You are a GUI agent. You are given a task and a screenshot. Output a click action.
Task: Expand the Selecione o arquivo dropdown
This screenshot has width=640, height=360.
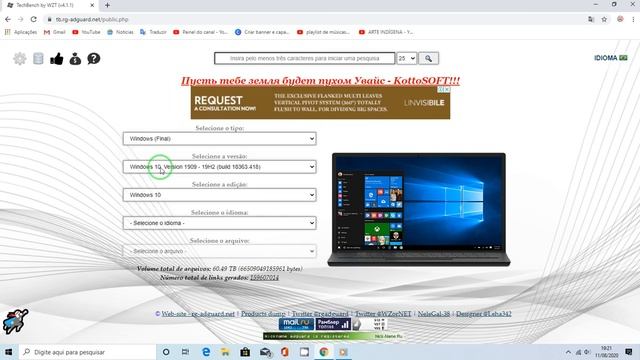[x=220, y=251]
